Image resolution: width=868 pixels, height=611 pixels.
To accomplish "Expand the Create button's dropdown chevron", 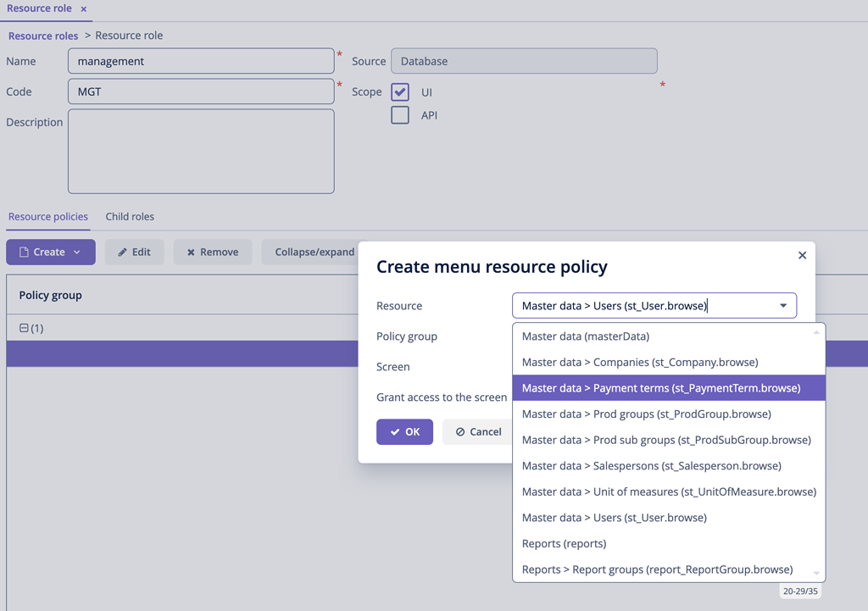I will point(75,252).
